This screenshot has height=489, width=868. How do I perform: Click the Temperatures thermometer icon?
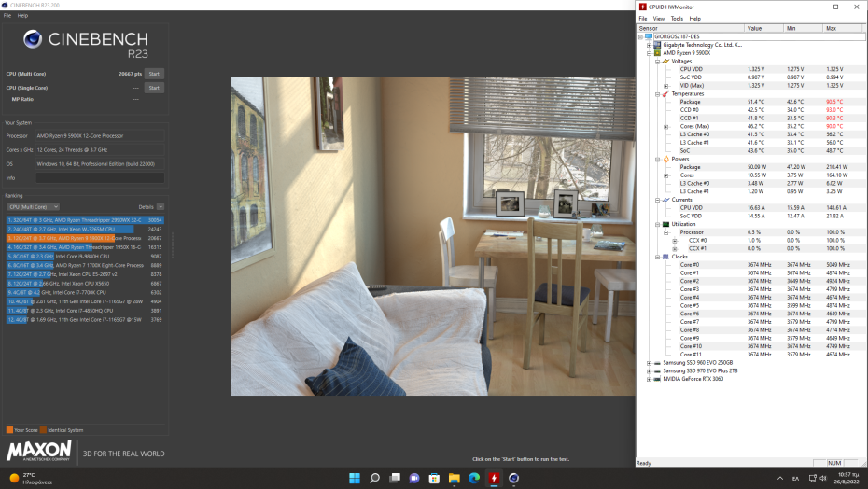tap(665, 93)
